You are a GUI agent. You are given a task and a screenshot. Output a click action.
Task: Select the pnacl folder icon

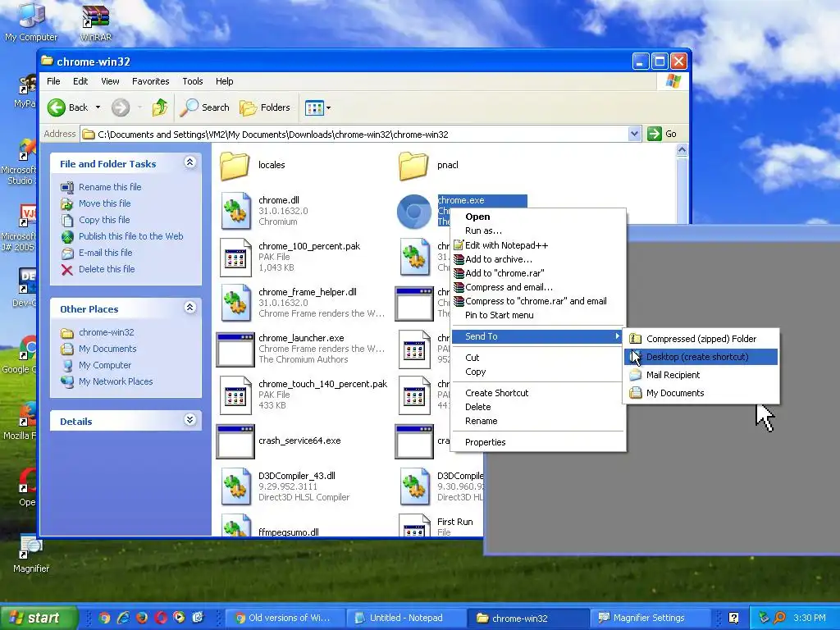[413, 166]
